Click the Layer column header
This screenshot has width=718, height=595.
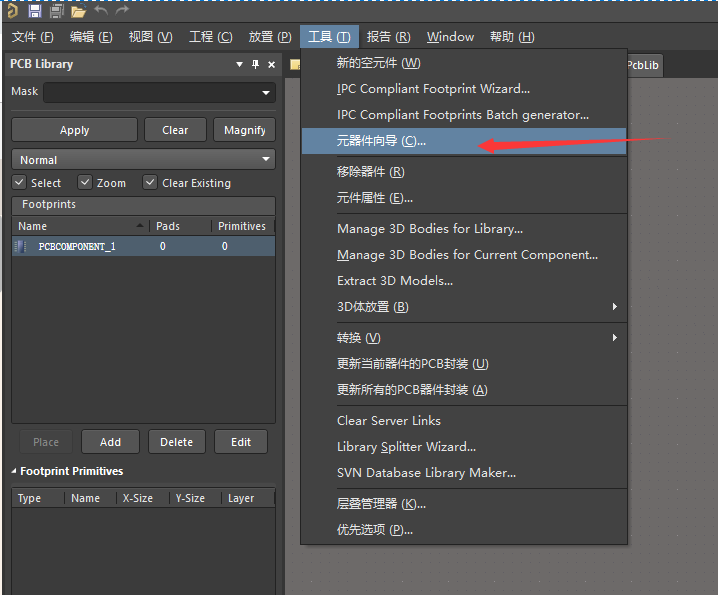pos(247,498)
